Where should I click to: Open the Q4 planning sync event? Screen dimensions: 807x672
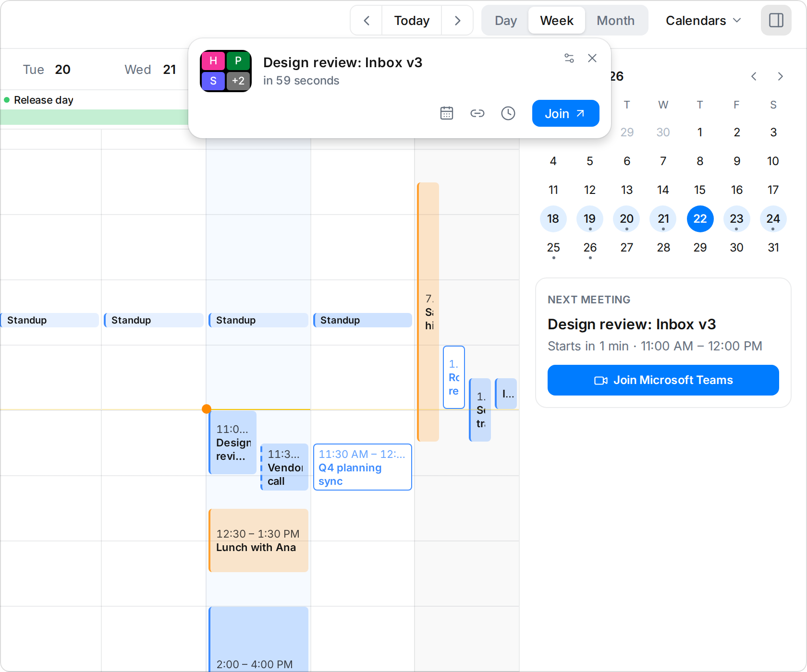363,467
